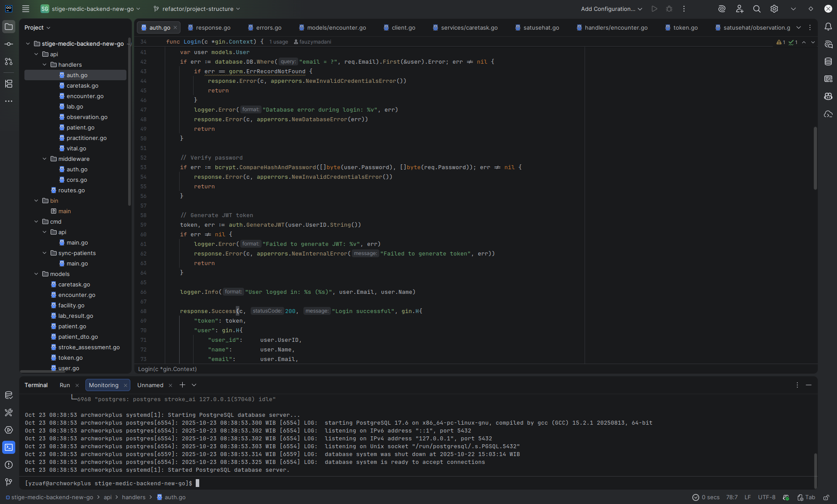Toggle read-only lock in status bar
Image resolution: width=837 pixels, height=504 pixels.
click(826, 497)
